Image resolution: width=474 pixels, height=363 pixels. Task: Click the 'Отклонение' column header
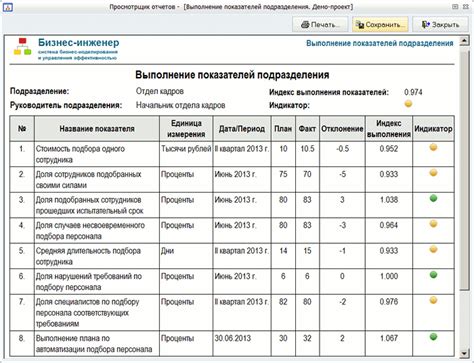tap(342, 128)
